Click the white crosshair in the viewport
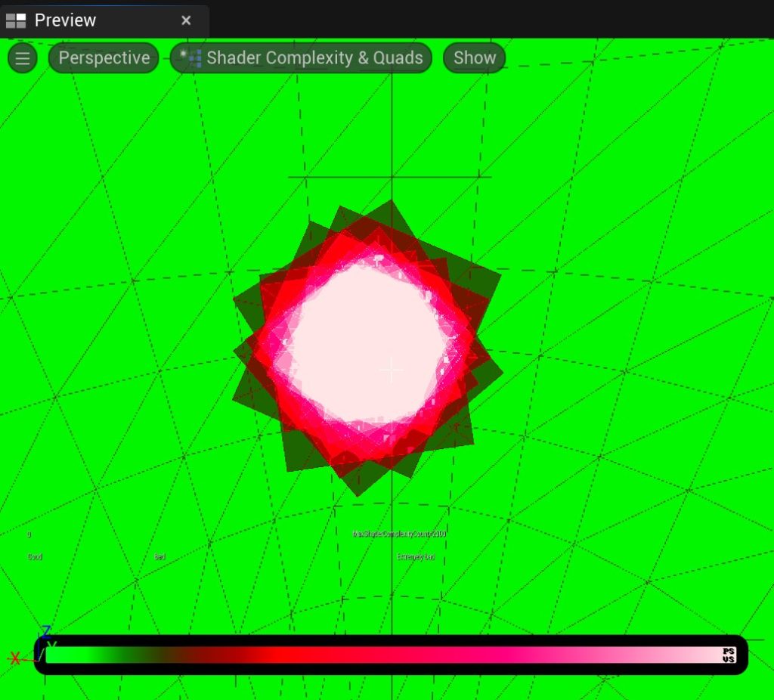 [x=392, y=370]
